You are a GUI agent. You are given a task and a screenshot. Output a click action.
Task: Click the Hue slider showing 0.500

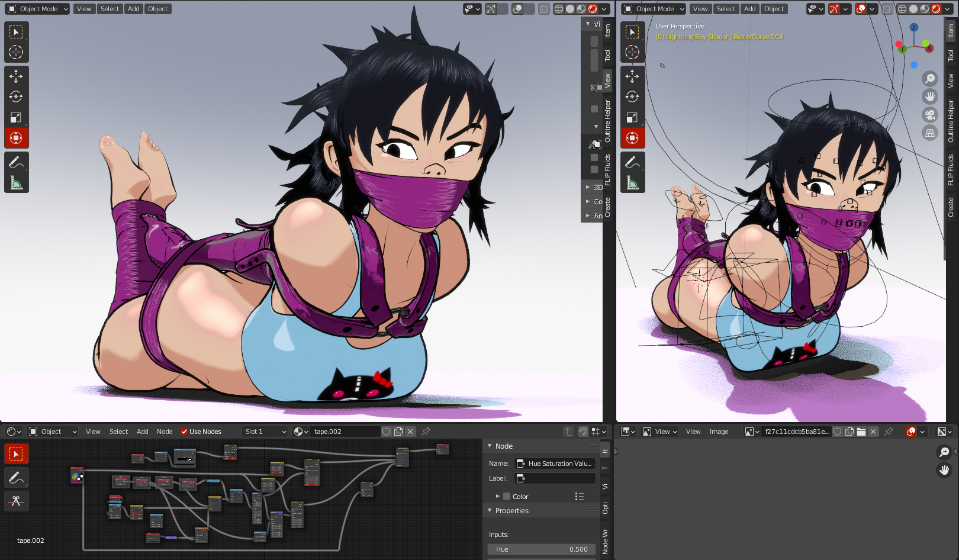pyautogui.click(x=542, y=549)
